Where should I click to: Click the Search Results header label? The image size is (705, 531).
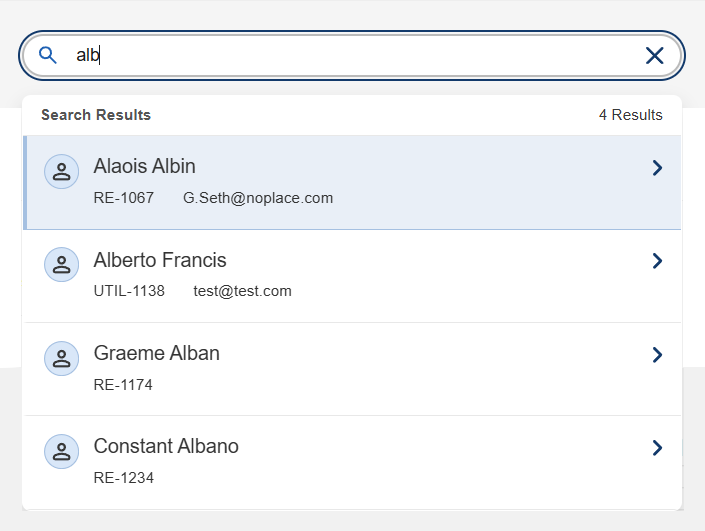tap(96, 115)
